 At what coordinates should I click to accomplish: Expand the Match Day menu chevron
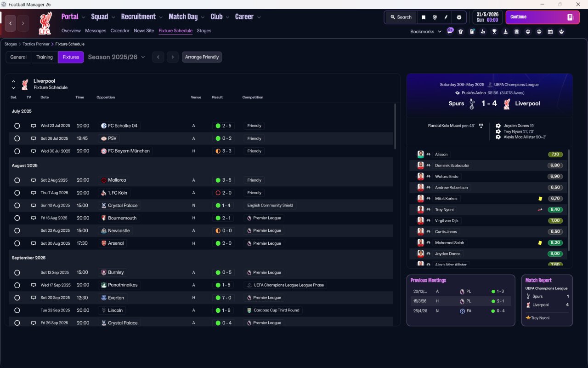coord(203,17)
